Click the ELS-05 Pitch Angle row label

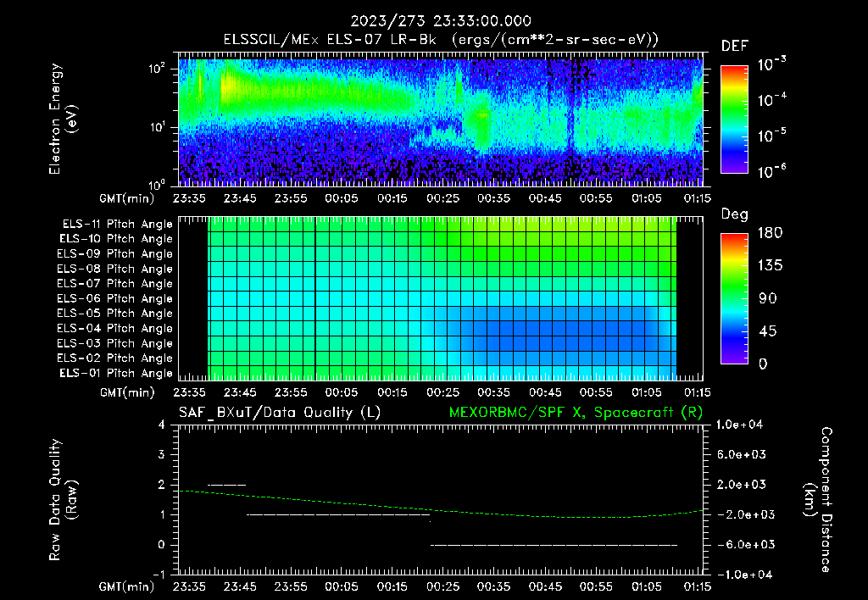point(114,314)
